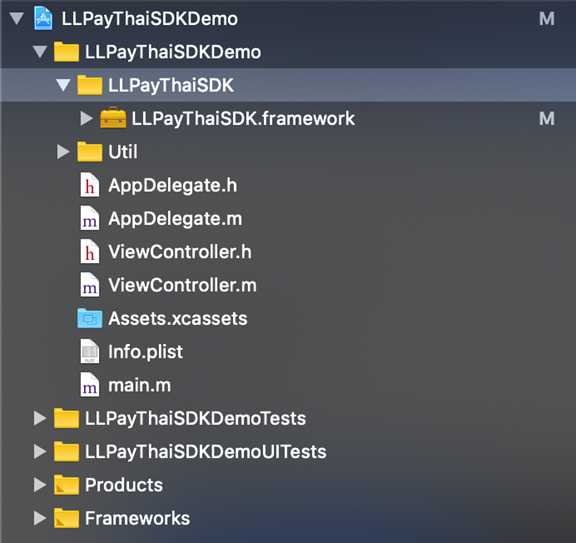Select LLPayThaiSDKDemoUITests group name
The width and height of the screenshot is (576, 543).
[x=206, y=452]
